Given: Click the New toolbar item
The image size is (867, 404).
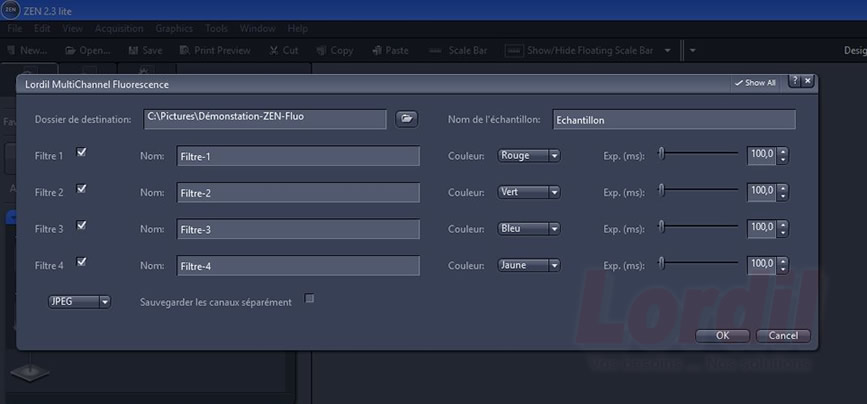Looking at the screenshot, I should (27, 50).
